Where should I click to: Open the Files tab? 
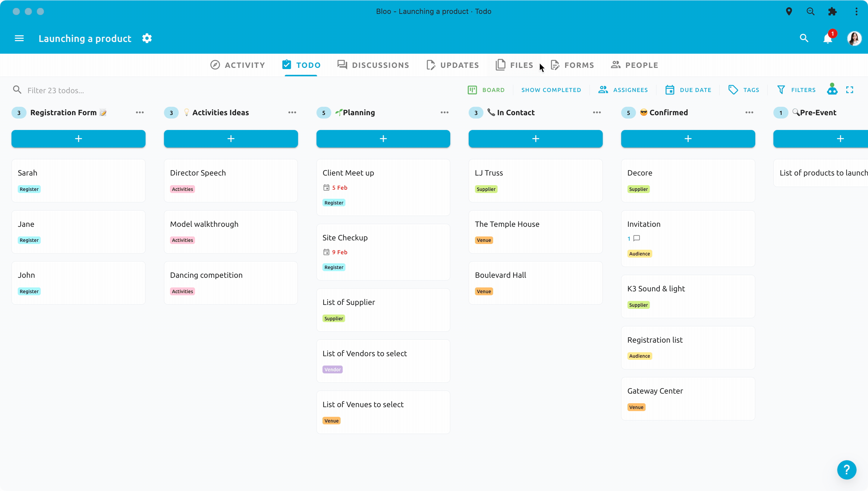(514, 65)
